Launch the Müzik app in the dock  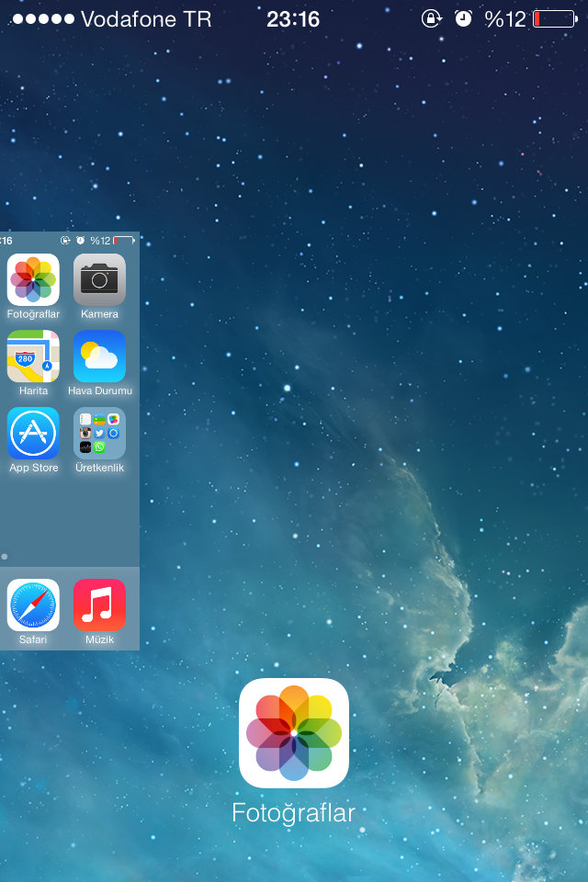point(99,605)
